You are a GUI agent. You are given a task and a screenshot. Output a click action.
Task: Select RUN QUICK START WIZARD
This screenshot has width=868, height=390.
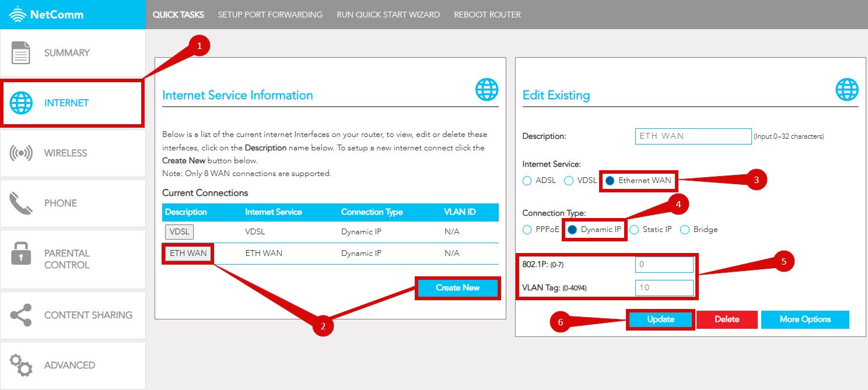point(388,15)
